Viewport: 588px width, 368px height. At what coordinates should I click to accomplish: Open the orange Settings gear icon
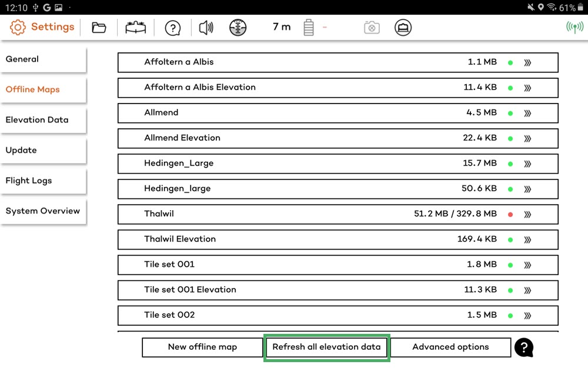17,27
